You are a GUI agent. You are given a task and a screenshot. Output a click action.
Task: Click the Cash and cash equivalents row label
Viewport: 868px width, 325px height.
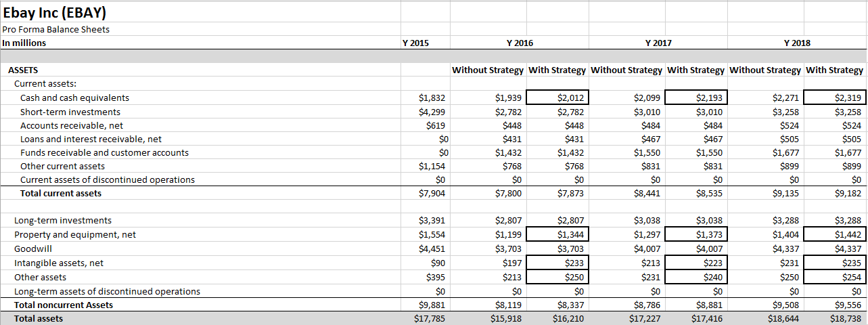tap(74, 98)
